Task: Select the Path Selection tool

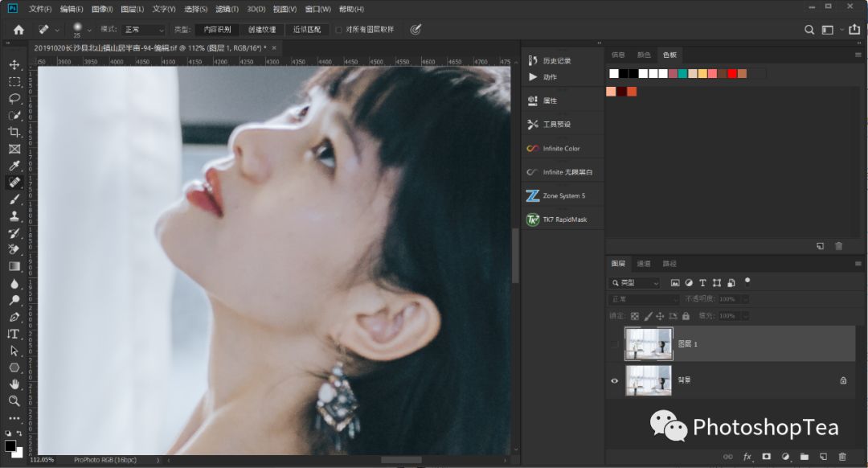Action: click(x=14, y=351)
